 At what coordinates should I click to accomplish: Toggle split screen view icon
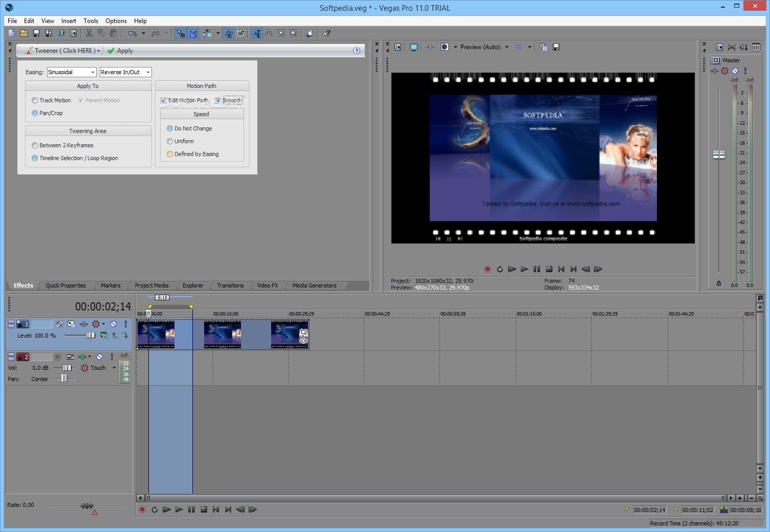pyautogui.click(x=444, y=47)
